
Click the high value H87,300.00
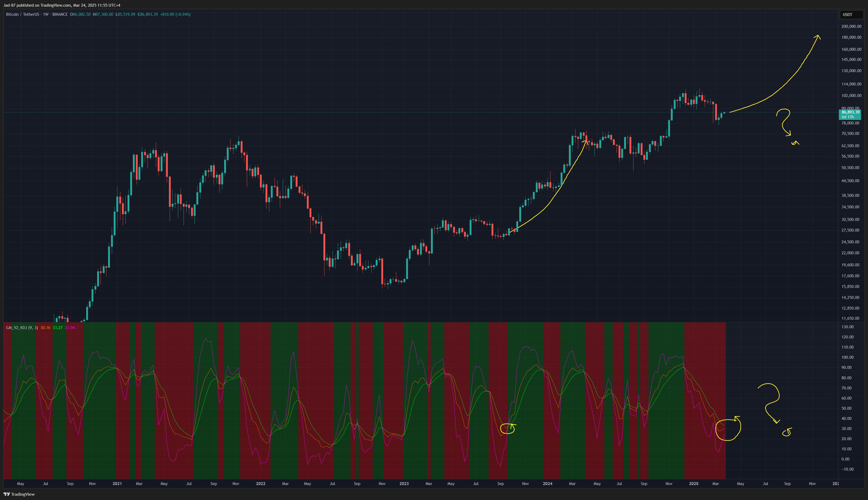pyautogui.click(x=103, y=14)
